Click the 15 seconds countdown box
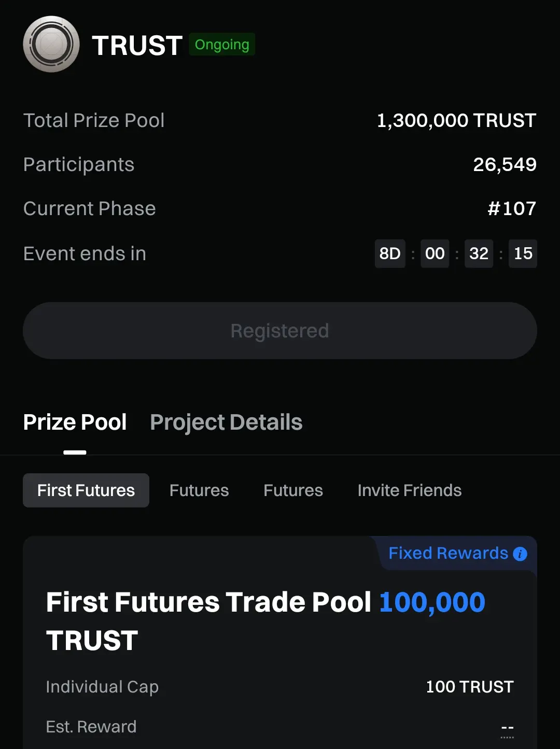 point(523,253)
